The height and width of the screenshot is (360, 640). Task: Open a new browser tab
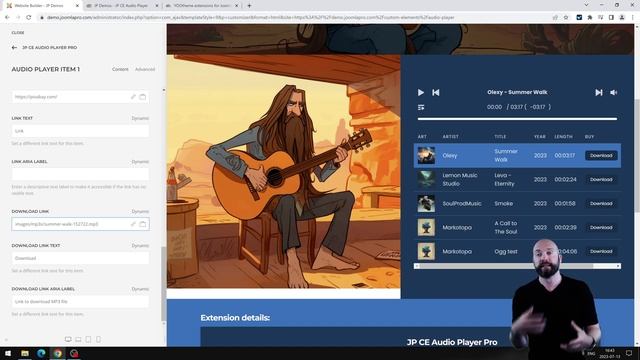(249, 6)
